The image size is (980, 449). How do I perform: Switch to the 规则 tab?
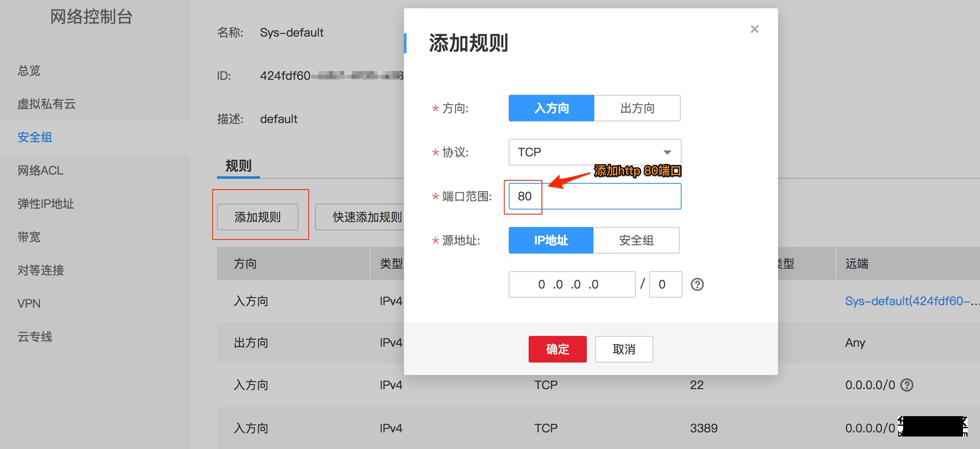[238, 166]
